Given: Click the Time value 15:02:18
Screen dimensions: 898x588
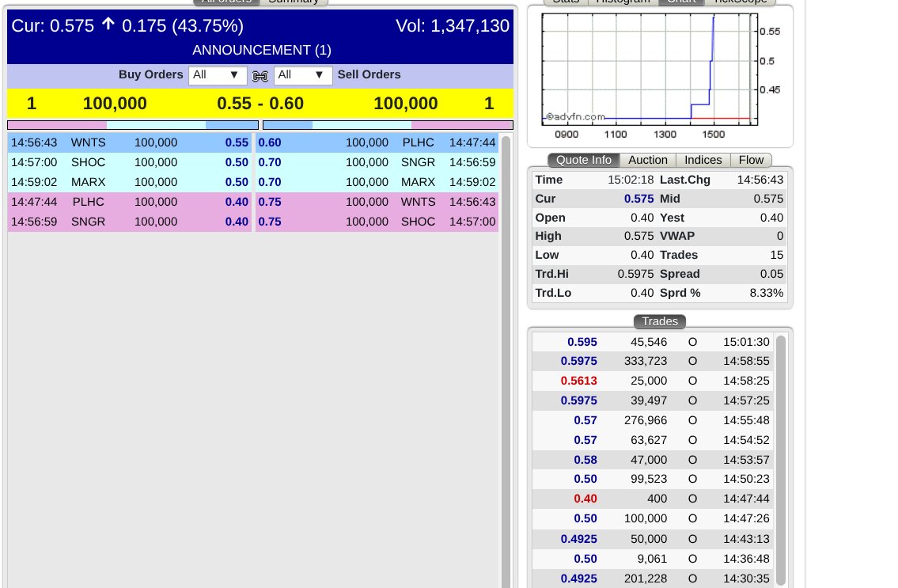Looking at the screenshot, I should click(631, 180).
